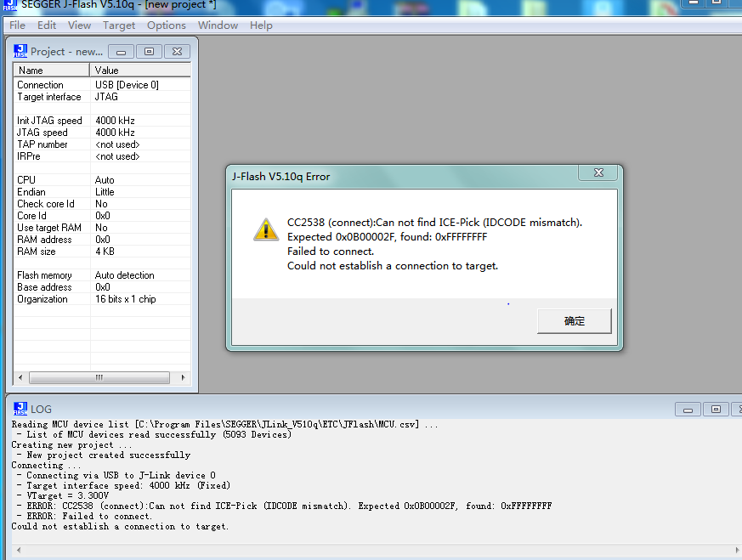This screenshot has height=560, width=742.
Task: Click the J-Flash icon in Project panel title
Action: [20, 51]
